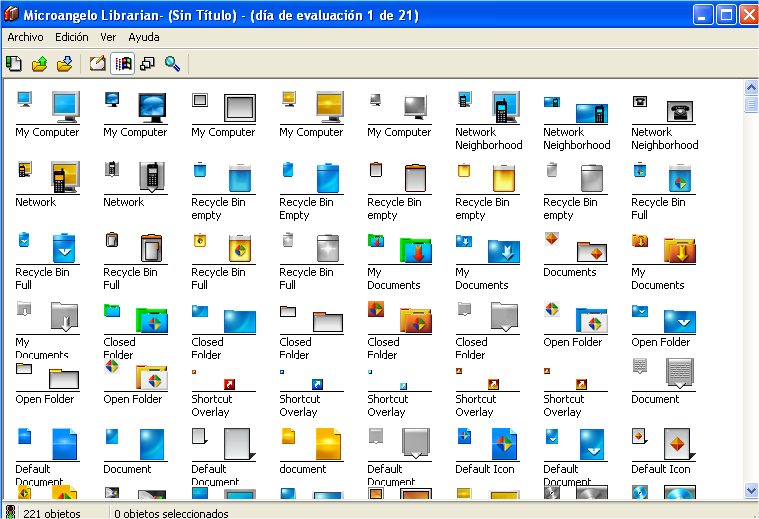The image size is (759, 519).
Task: Select the large gray text page Document icon
Action: pos(680,373)
